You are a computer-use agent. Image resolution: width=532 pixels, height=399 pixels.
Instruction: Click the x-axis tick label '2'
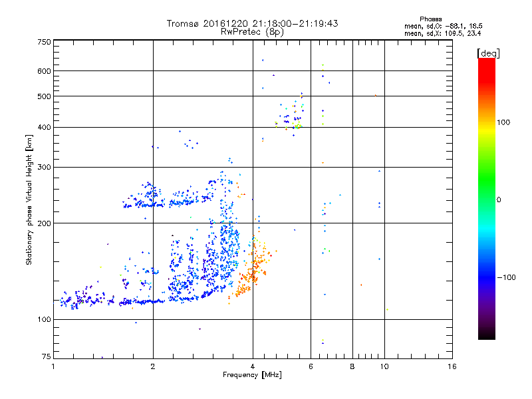click(153, 366)
